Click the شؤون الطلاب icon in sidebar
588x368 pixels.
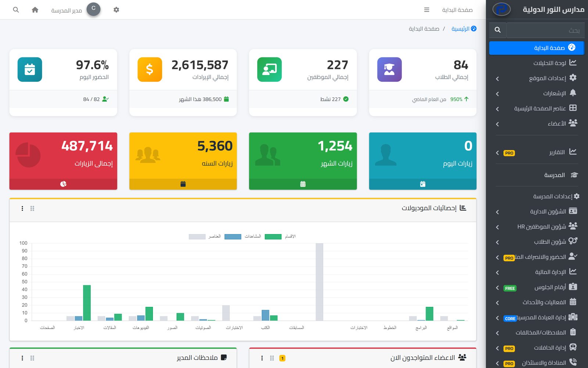click(573, 241)
